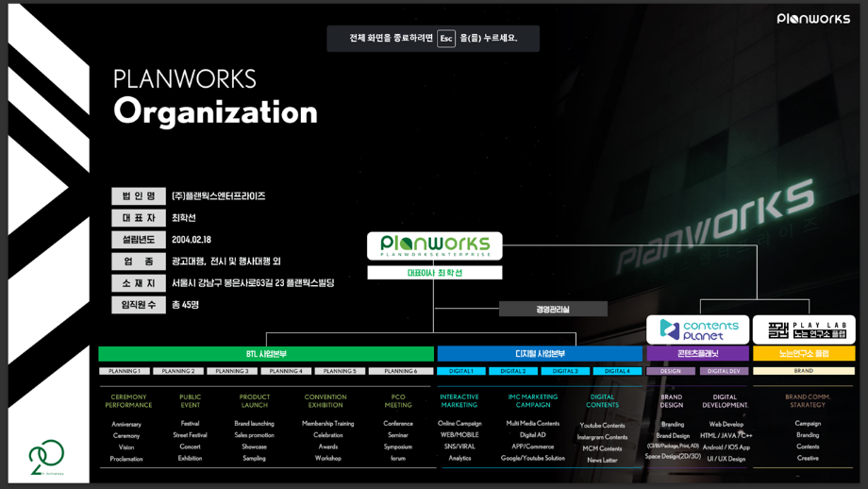868x489 pixels.
Task: Select the PLANNING 1 team label
Action: [125, 371]
